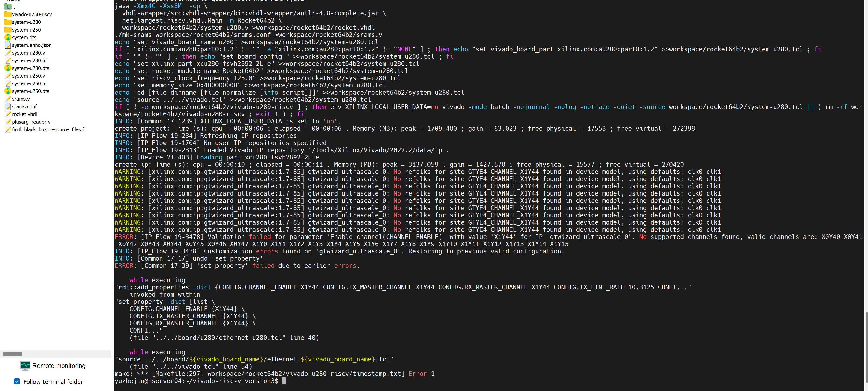Image resolution: width=868 pixels, height=391 pixels.
Task: Click the firrtl_black_box_resource_files.f file icon
Action: pos(8,129)
